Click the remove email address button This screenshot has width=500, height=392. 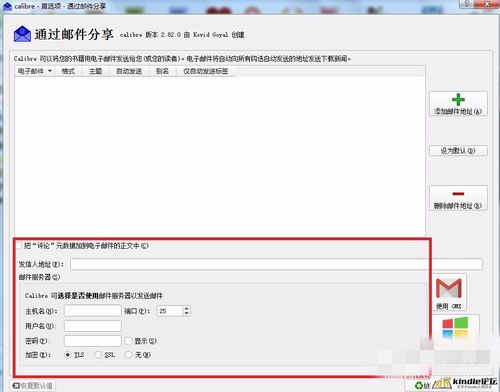[458, 198]
